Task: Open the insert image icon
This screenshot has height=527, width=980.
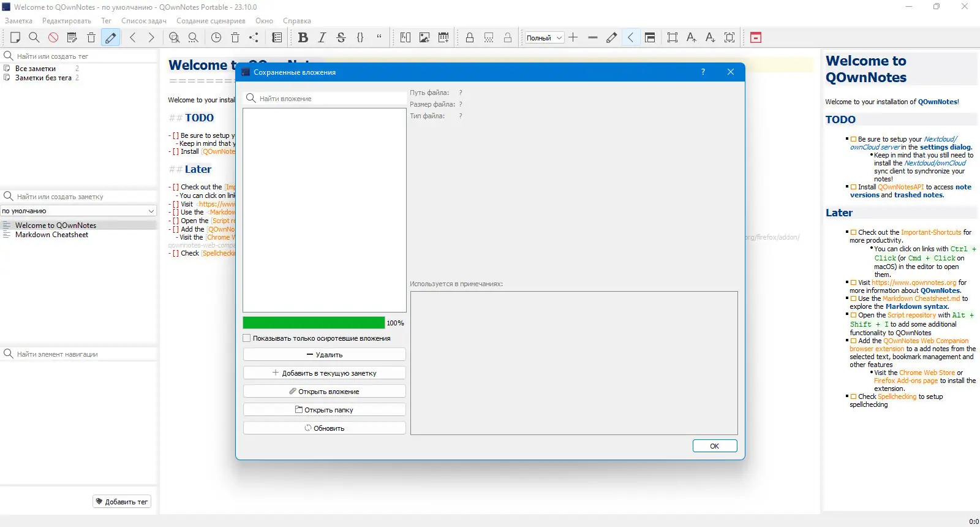Action: (x=424, y=37)
